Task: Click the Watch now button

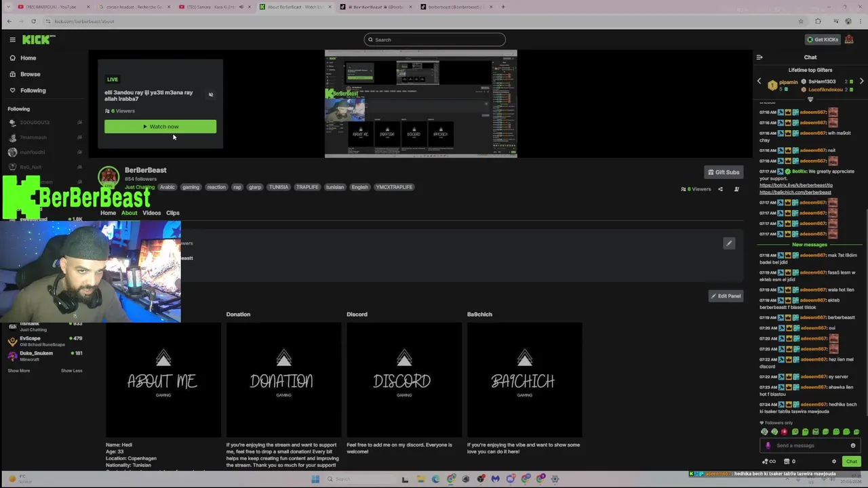Action: tap(160, 127)
